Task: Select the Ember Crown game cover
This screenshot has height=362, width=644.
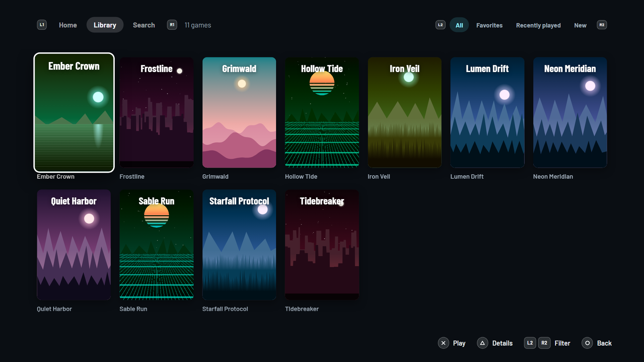Action: [x=74, y=113]
